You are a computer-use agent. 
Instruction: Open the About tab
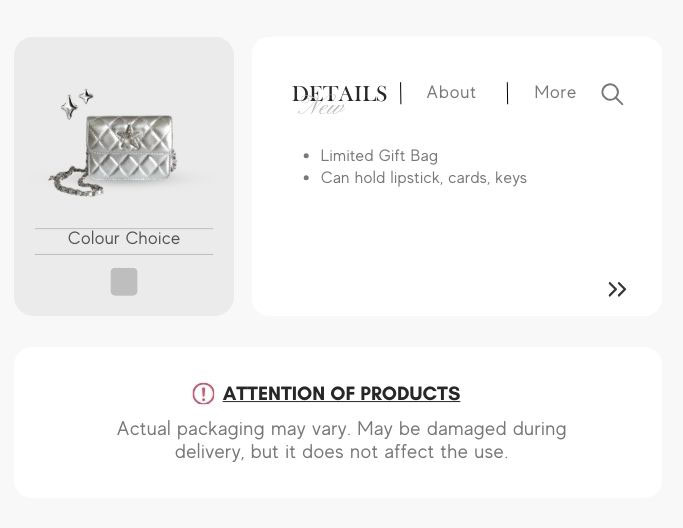[x=451, y=92]
